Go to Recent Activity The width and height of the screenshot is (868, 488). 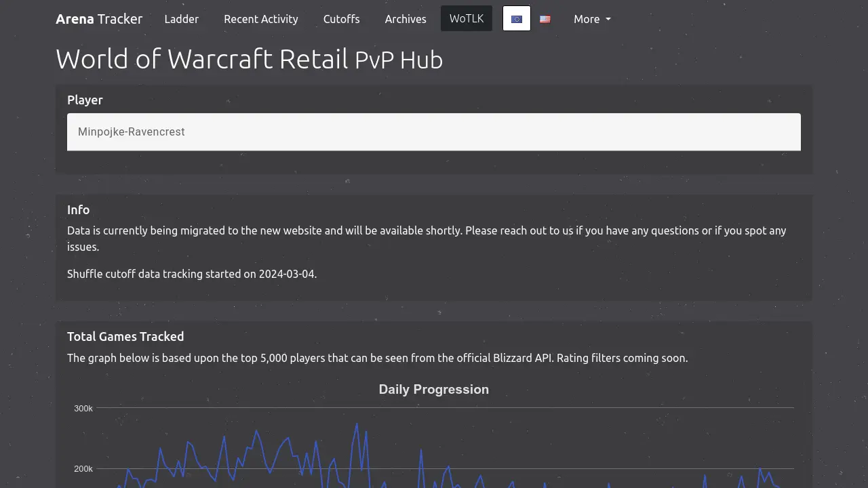pyautogui.click(x=261, y=19)
